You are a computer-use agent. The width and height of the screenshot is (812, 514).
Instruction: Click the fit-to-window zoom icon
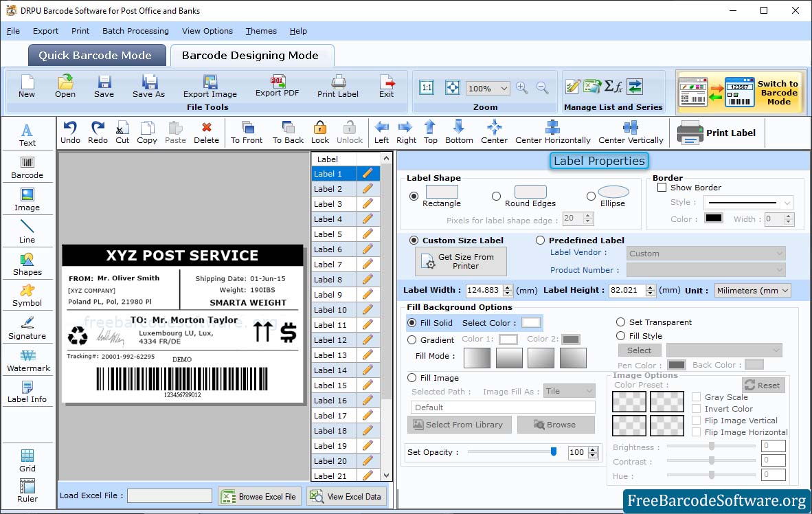coord(452,87)
